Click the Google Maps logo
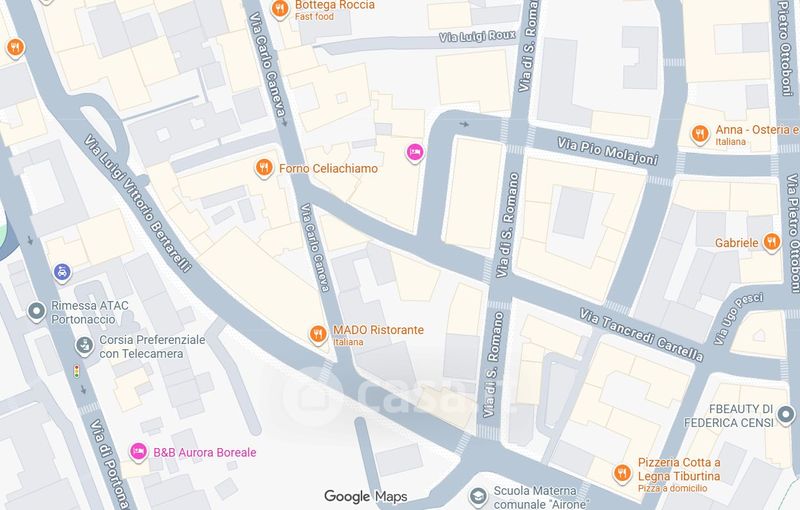Viewport: 800px width, 510px height. tap(366, 496)
